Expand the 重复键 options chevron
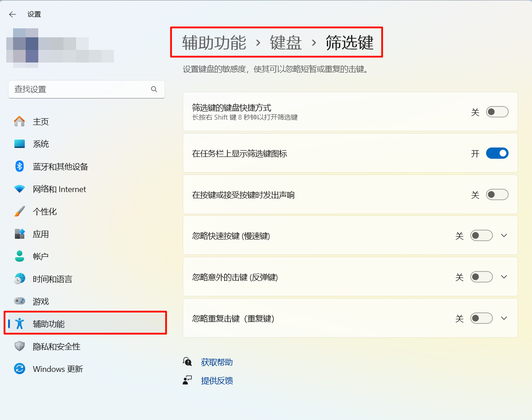Image resolution: width=532 pixels, height=420 pixels. [504, 318]
